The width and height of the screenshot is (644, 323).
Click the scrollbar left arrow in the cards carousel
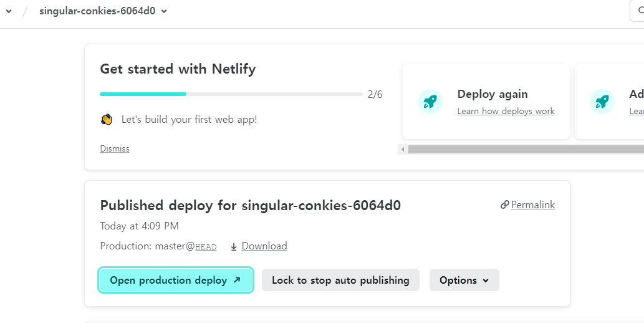click(x=403, y=150)
